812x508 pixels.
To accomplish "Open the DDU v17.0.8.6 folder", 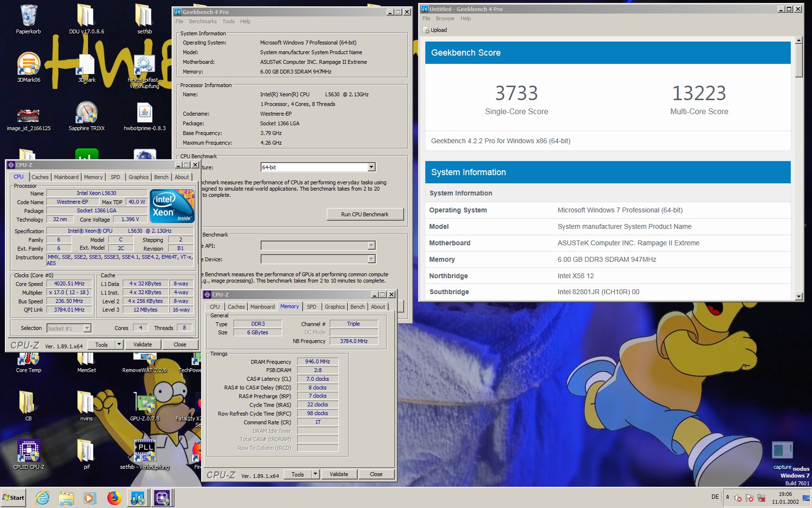I will [x=87, y=19].
